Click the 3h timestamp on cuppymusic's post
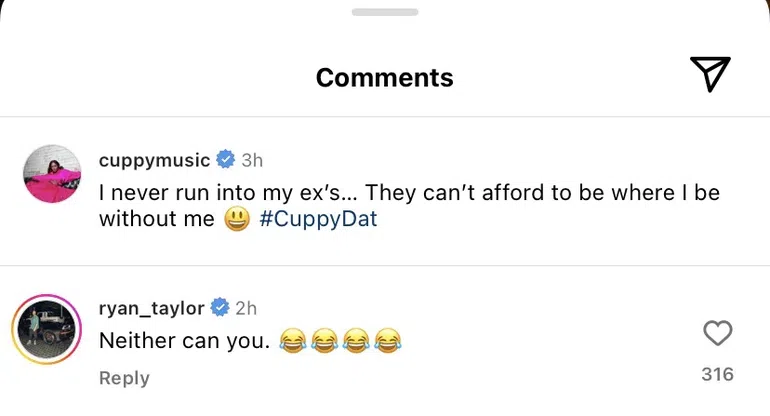 point(252,160)
